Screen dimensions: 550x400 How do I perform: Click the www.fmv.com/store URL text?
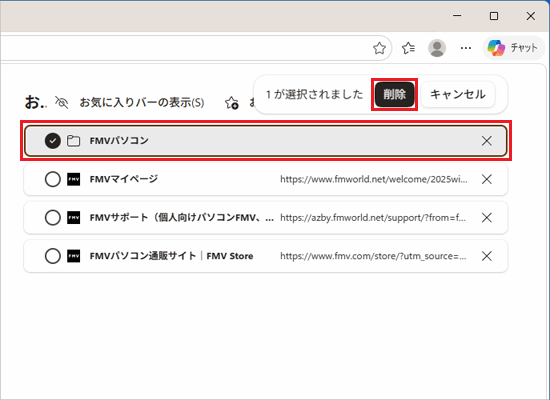tap(373, 256)
